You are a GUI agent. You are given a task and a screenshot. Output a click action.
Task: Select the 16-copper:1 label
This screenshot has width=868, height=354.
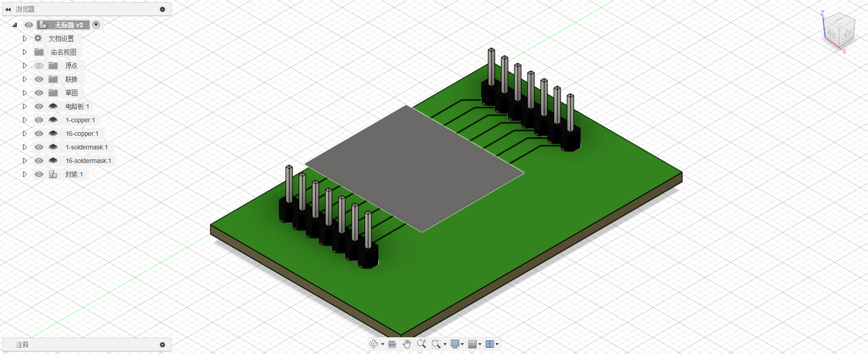pyautogui.click(x=82, y=134)
